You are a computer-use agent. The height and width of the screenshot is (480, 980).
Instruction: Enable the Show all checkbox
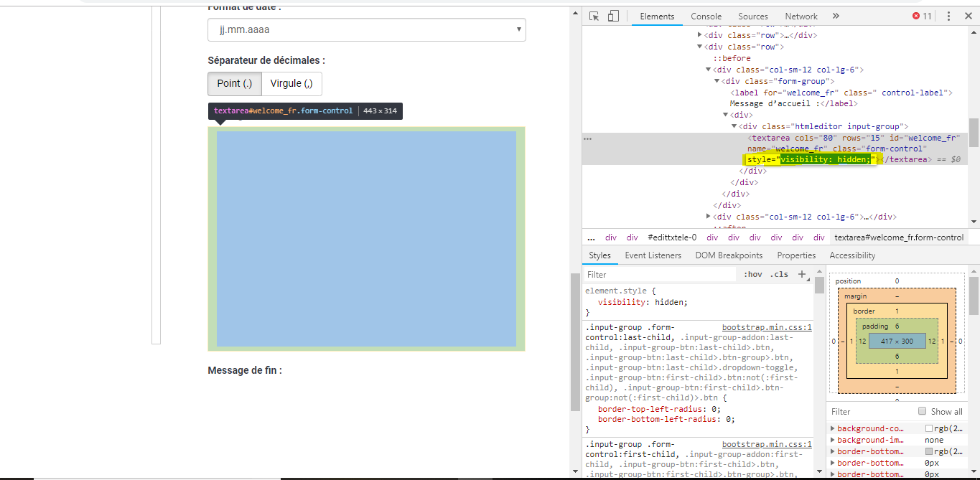pos(923,411)
